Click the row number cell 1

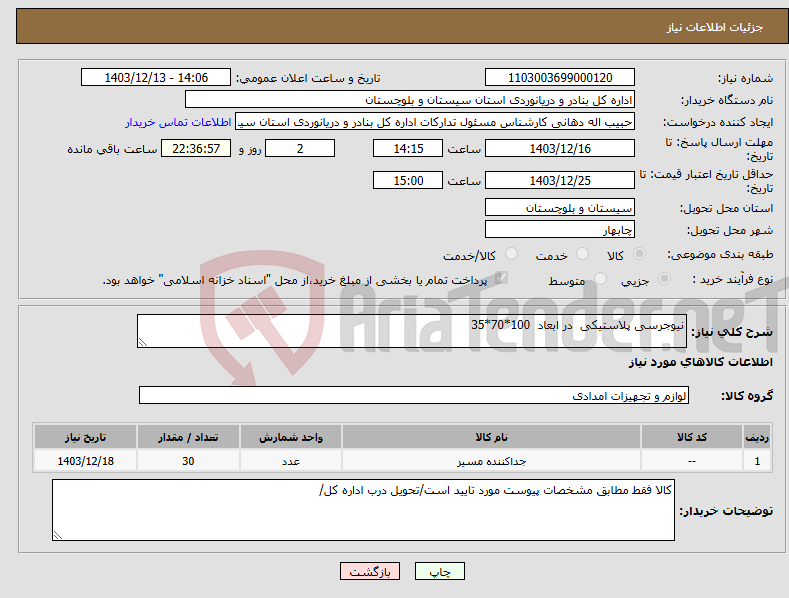(x=757, y=461)
